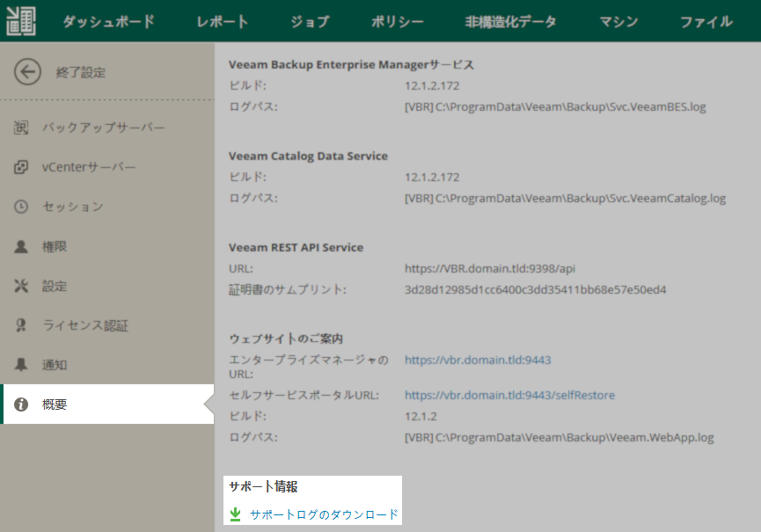Click the vCenterサーバー sidebar icon
The height and width of the screenshot is (532, 761).
pyautogui.click(x=21, y=167)
